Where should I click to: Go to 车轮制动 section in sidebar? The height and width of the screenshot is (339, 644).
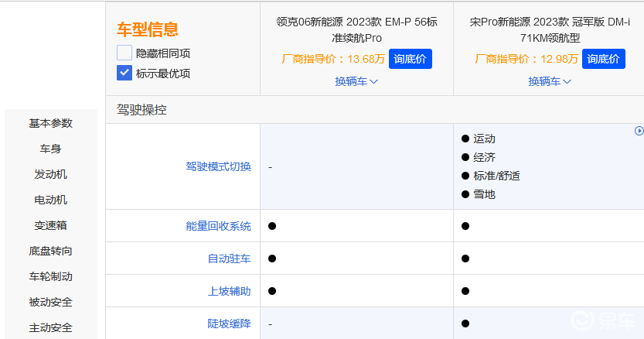(50, 276)
